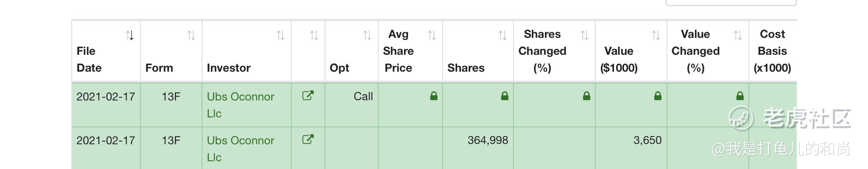868x169 pixels.
Task: Click the Cost Basis (x1000) column header
Action: [x=772, y=51]
